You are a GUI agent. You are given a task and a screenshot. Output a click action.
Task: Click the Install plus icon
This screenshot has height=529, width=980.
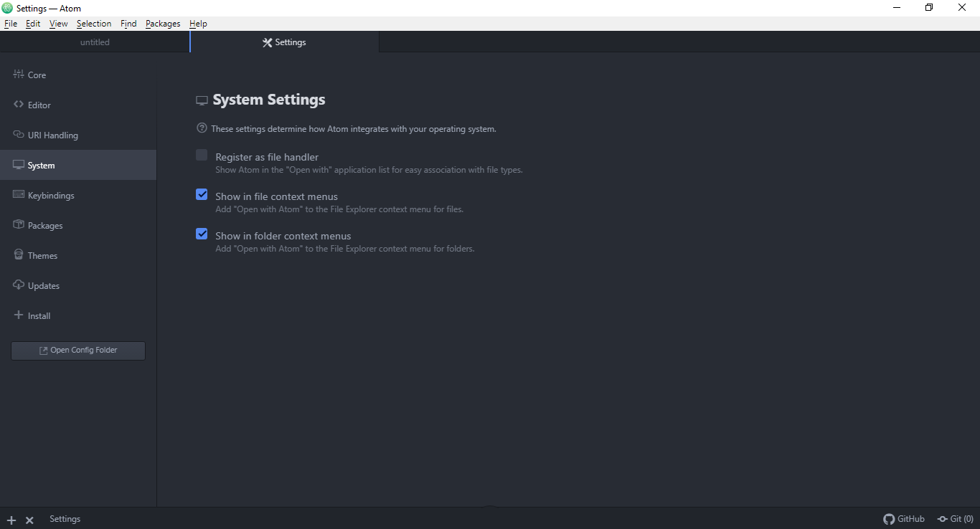(x=19, y=315)
